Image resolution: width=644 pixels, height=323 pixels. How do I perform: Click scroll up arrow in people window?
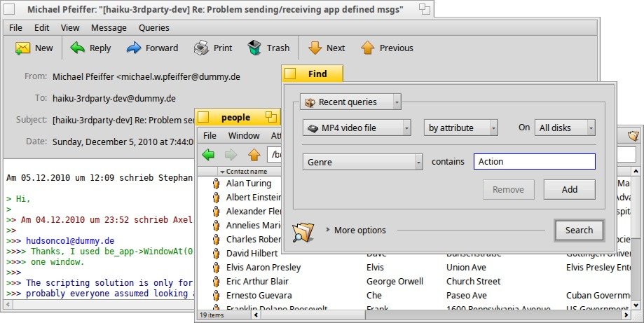point(636,171)
